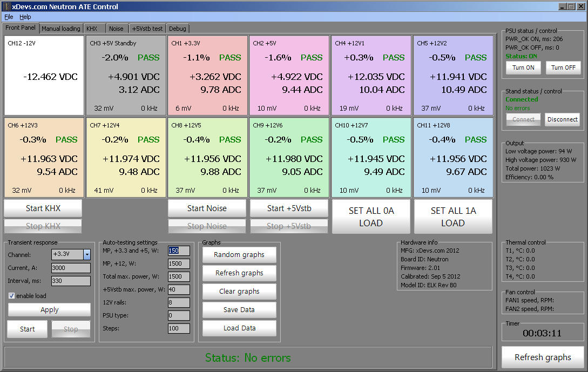This screenshot has width=588, height=372.
Task: Click the Start Noise button
Action: coord(207,208)
